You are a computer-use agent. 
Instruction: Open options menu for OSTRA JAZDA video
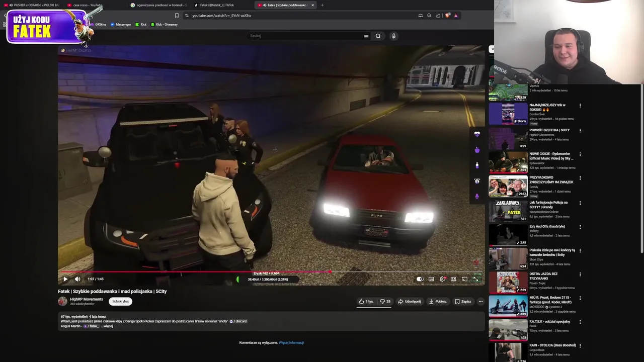(x=580, y=275)
